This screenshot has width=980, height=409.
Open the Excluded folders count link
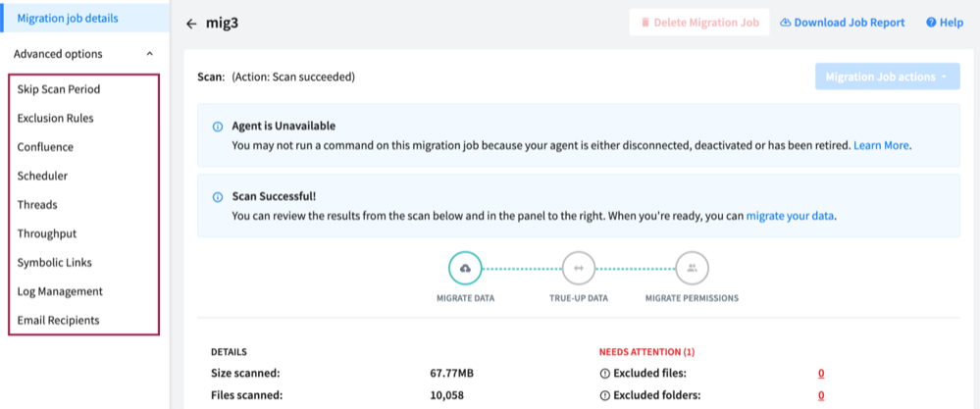coord(821,395)
